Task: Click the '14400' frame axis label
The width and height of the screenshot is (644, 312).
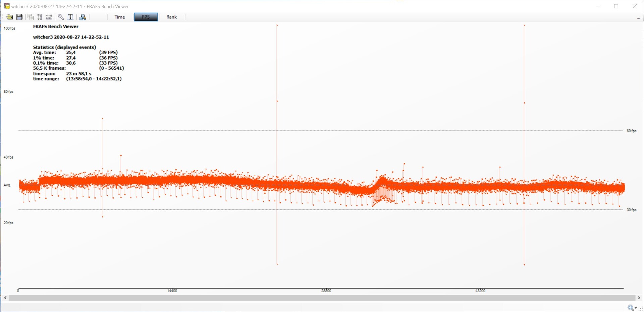Action: (x=172, y=291)
